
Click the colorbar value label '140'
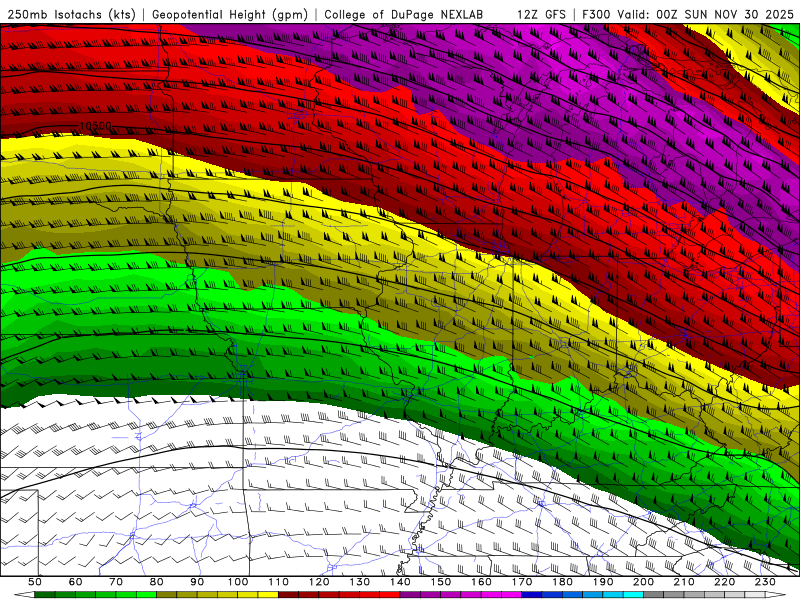(400, 582)
